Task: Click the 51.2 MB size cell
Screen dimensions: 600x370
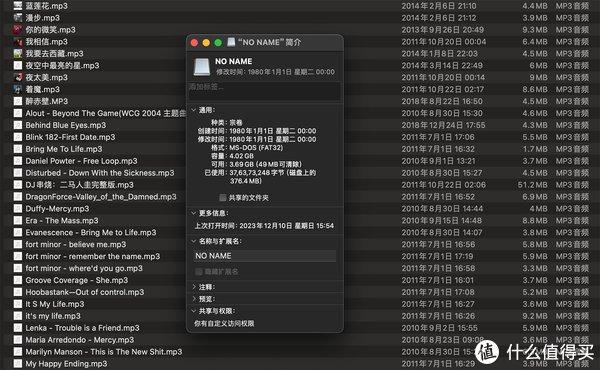Action: [532, 185]
